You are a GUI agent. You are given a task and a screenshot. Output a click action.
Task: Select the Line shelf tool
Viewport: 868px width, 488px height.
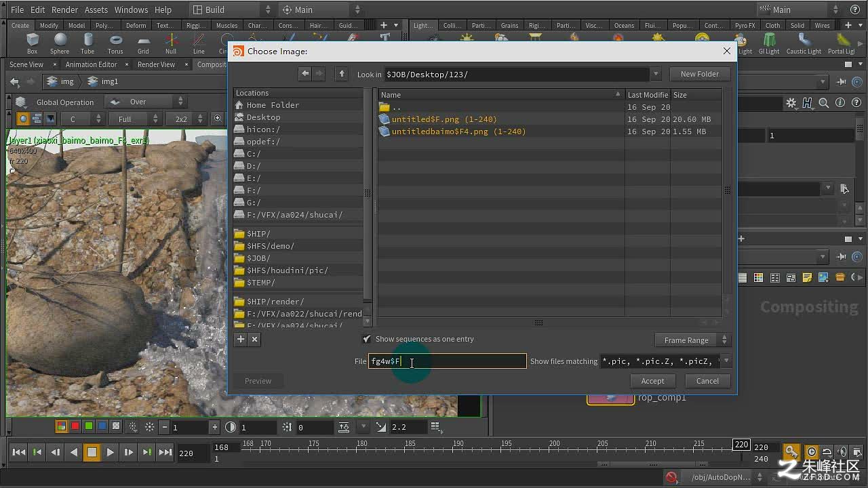pos(199,44)
